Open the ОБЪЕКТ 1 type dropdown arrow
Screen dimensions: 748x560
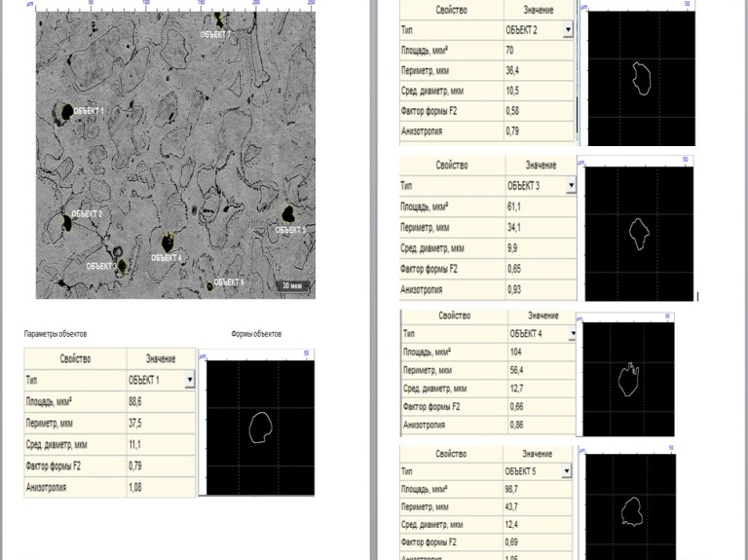189,380
